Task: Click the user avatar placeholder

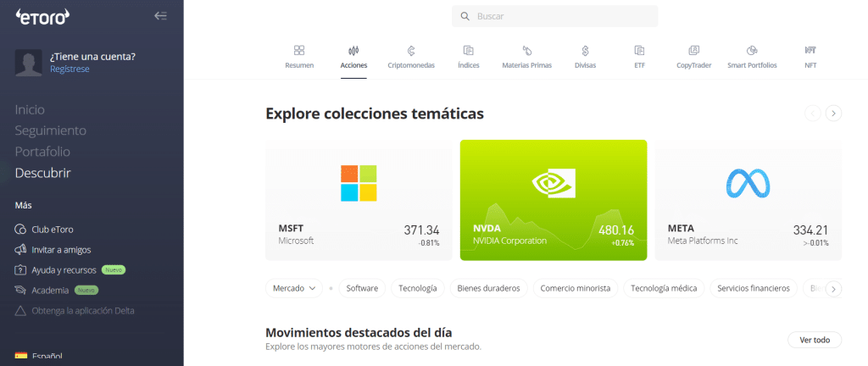Action: pos(28,63)
